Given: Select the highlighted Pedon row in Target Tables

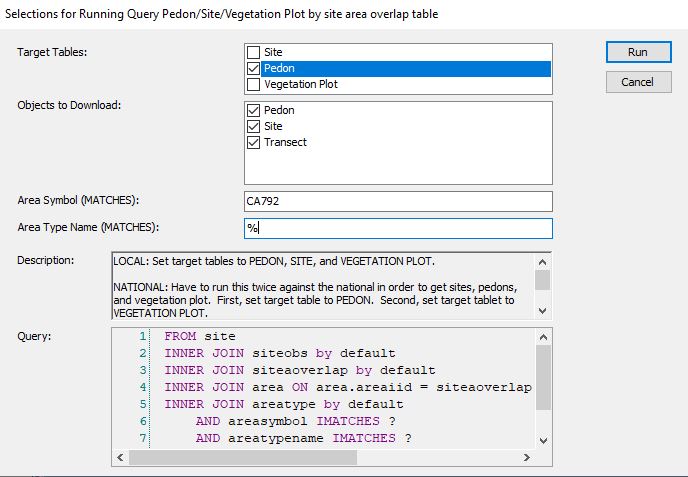Looking at the screenshot, I should click(406, 68).
